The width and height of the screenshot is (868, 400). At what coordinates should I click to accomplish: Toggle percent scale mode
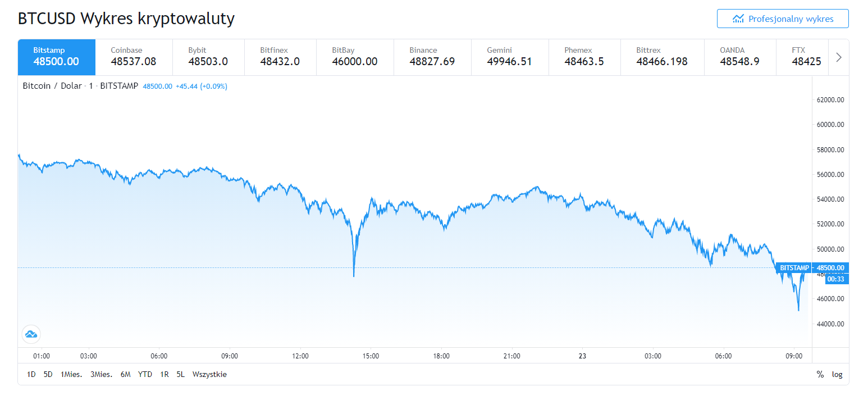pos(820,375)
